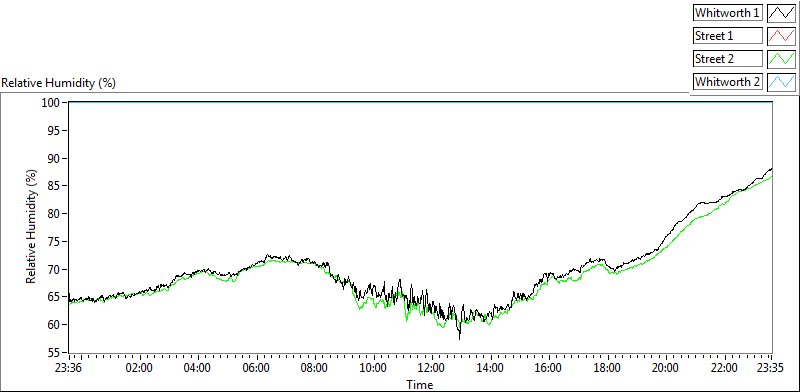The image size is (800, 392).
Task: Select the Street 1 legend label
Action: click(728, 36)
